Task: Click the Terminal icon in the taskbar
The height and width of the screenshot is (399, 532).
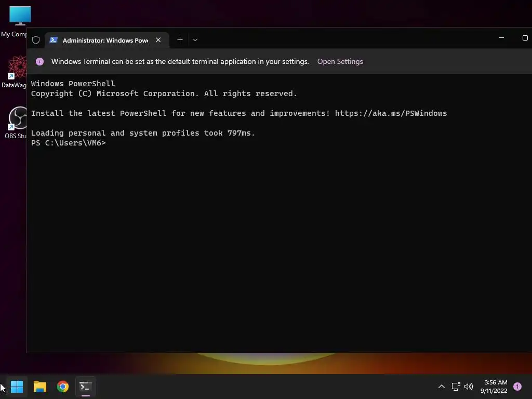Action: [x=86, y=387]
